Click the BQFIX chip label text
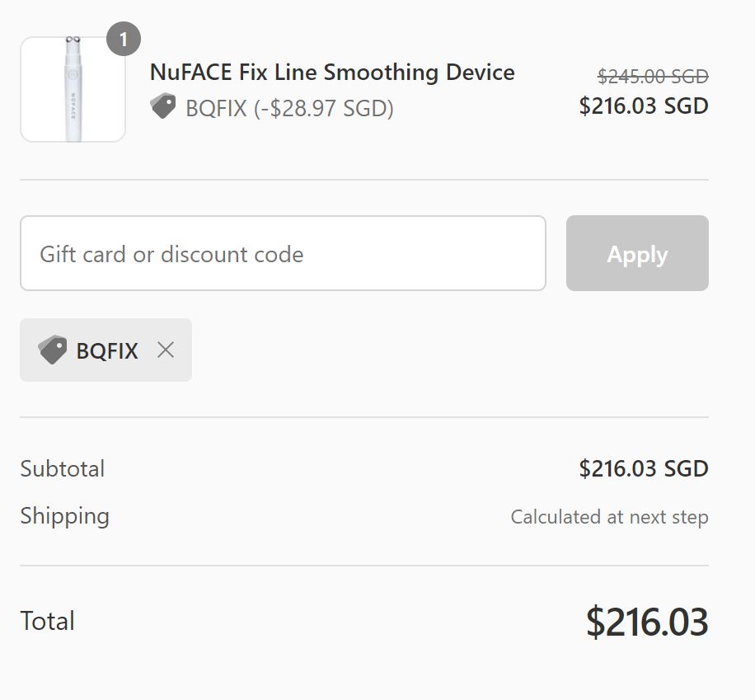Image resolution: width=755 pixels, height=700 pixels. [107, 350]
